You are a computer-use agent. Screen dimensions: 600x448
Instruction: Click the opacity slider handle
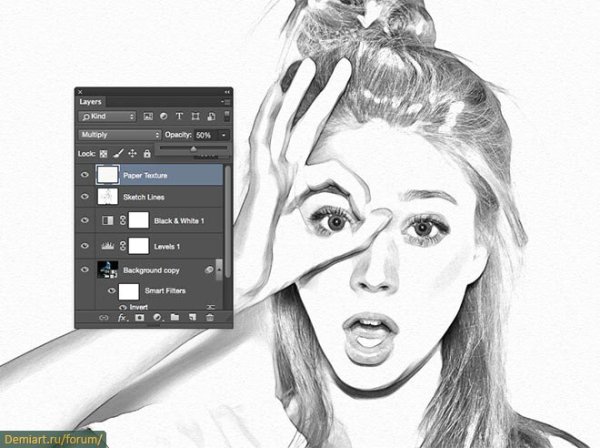tap(193, 148)
